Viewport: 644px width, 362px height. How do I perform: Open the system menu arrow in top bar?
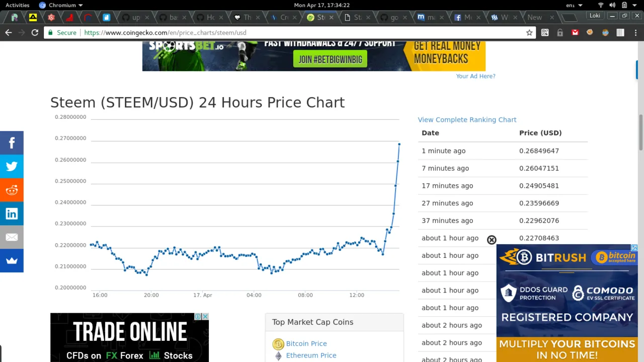pyautogui.click(x=635, y=5)
